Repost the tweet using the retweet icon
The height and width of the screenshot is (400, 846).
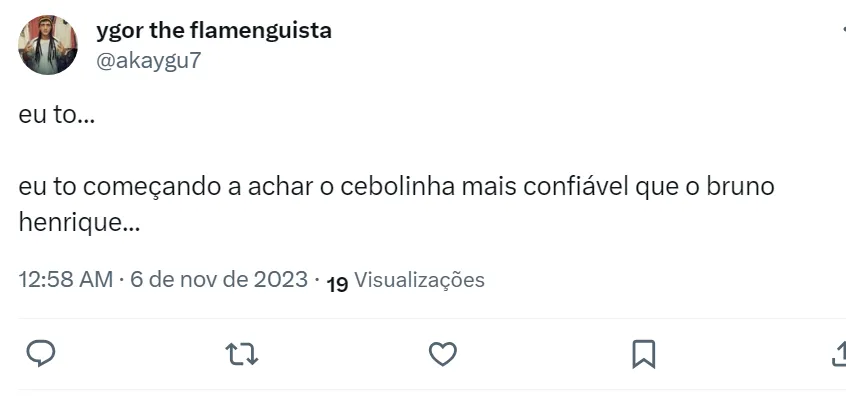241,353
